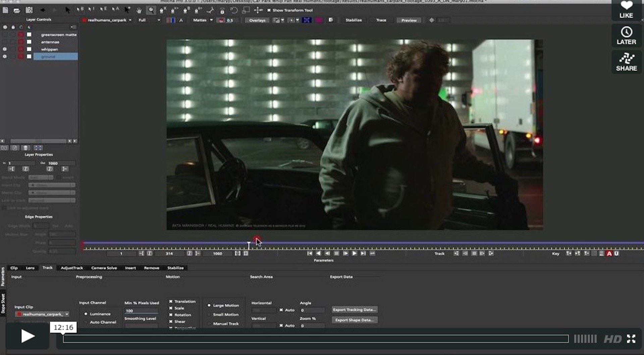This screenshot has height=355, width=644.
Task: Click the undo back arrow icon
Action: (x=43, y=10)
